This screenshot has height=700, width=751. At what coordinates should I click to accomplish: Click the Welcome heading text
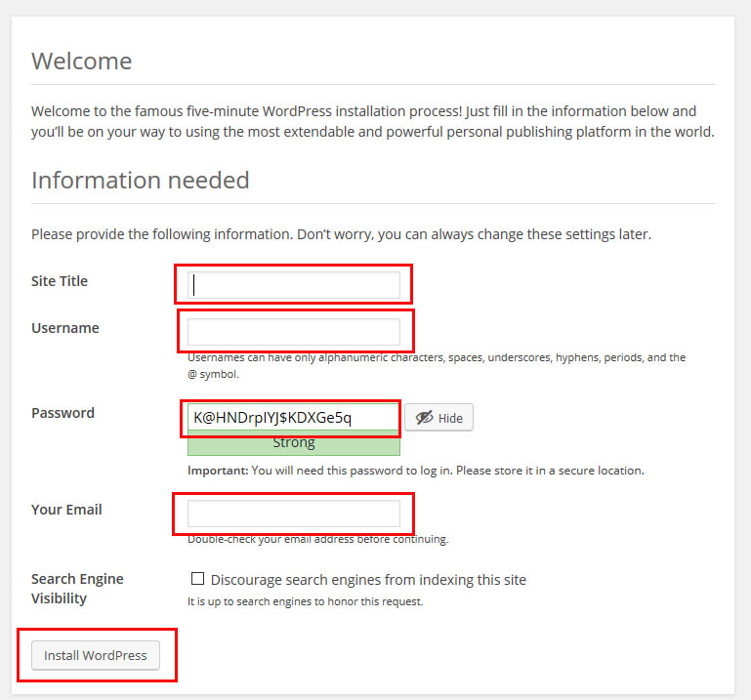coord(81,62)
